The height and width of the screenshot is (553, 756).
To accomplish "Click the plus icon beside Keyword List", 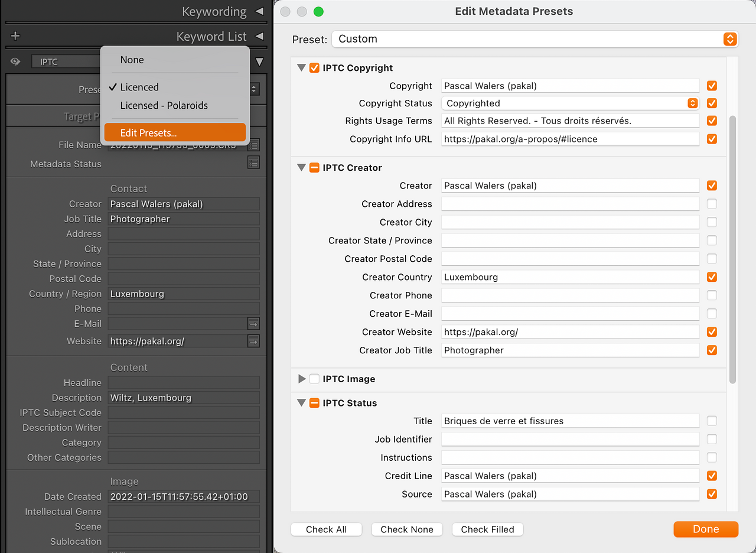I will pyautogui.click(x=15, y=37).
